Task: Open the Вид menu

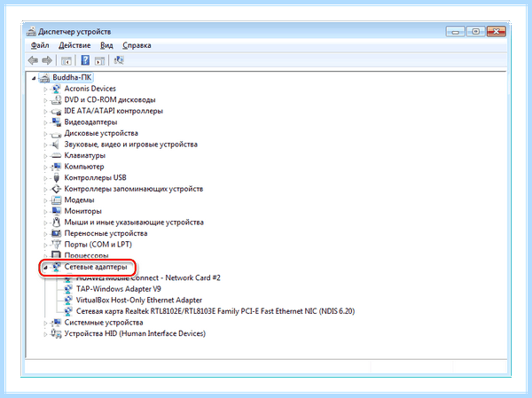Action: pyautogui.click(x=106, y=45)
